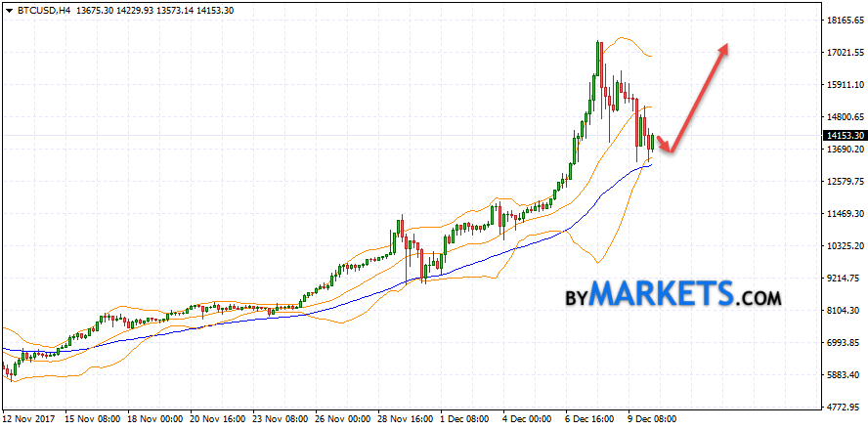Select the 20 Nov 16:00 time label

pyautogui.click(x=219, y=418)
